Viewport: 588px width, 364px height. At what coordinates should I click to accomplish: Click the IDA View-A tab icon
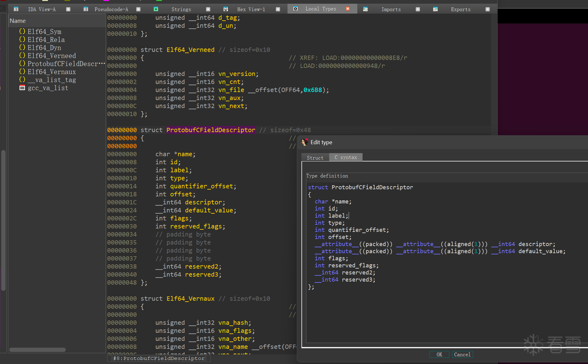point(16,9)
